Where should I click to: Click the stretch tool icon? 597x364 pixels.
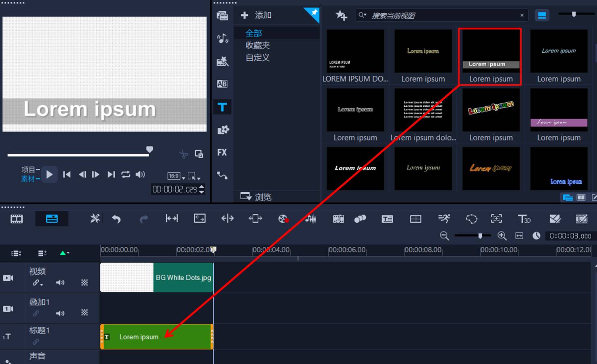pos(199,218)
